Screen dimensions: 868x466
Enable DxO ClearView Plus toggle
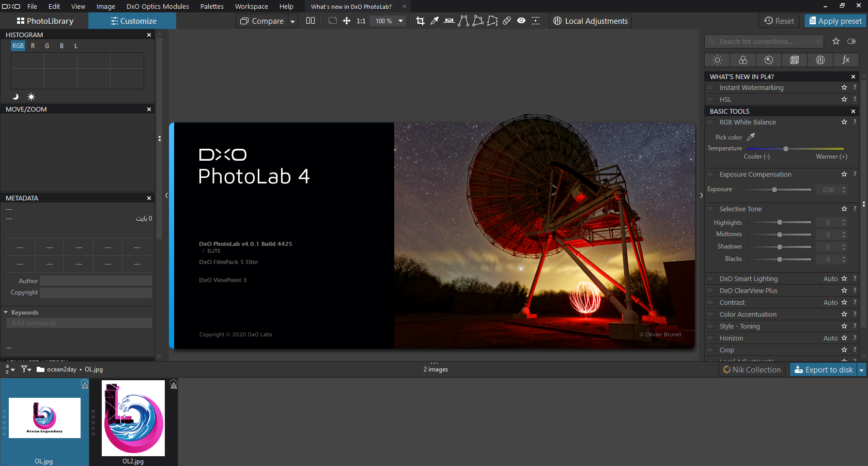tap(712, 290)
